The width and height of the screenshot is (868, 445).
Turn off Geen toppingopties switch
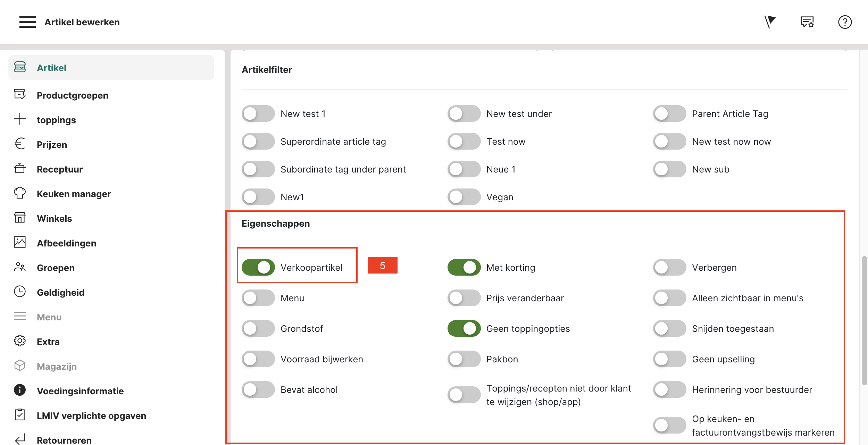[x=464, y=328]
